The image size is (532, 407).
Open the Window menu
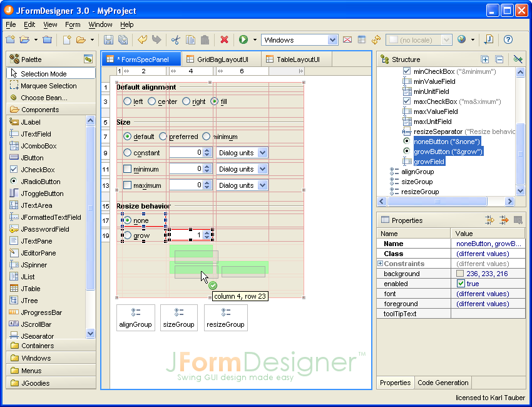coord(100,24)
